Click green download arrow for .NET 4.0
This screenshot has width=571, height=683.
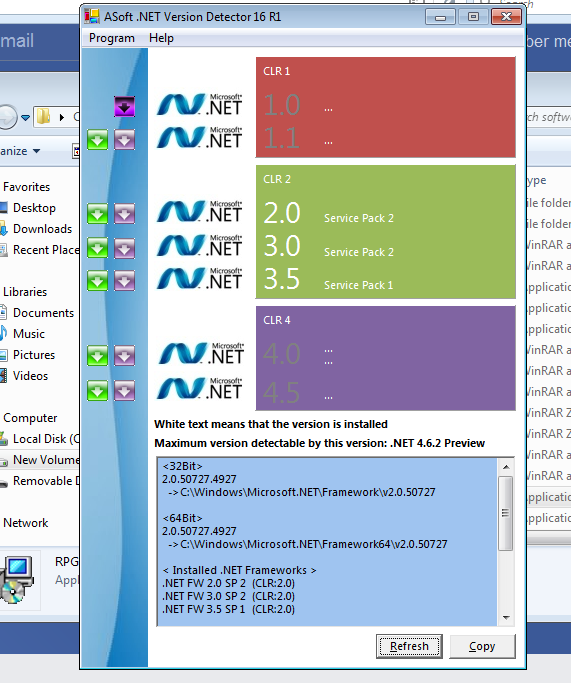click(98, 356)
